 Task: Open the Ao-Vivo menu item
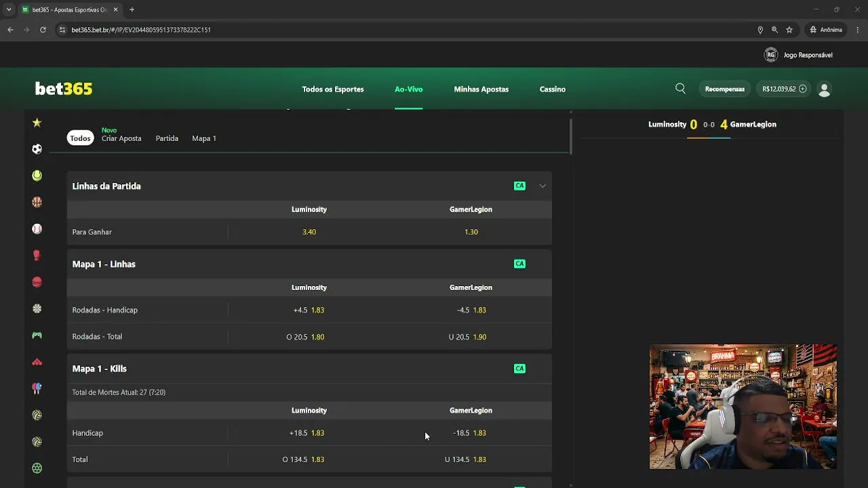(409, 89)
